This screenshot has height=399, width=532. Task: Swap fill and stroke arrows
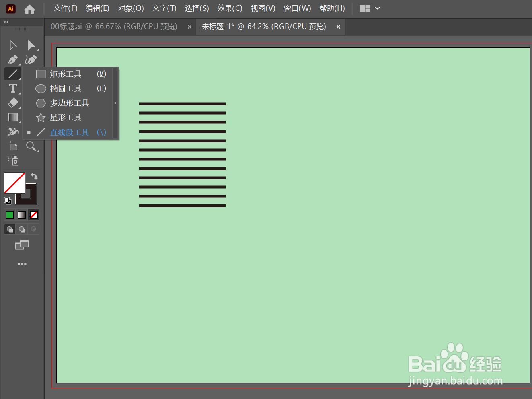tap(35, 177)
